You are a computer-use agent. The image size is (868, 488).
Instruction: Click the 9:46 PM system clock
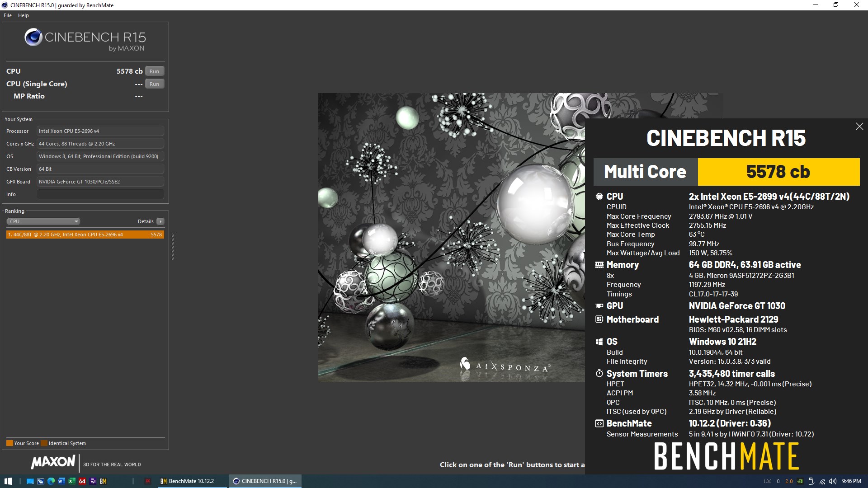[852, 481]
